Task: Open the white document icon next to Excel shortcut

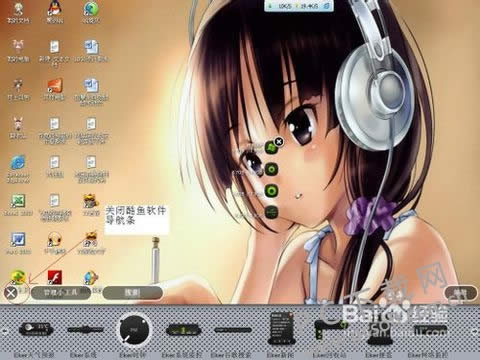Action: (x=54, y=201)
